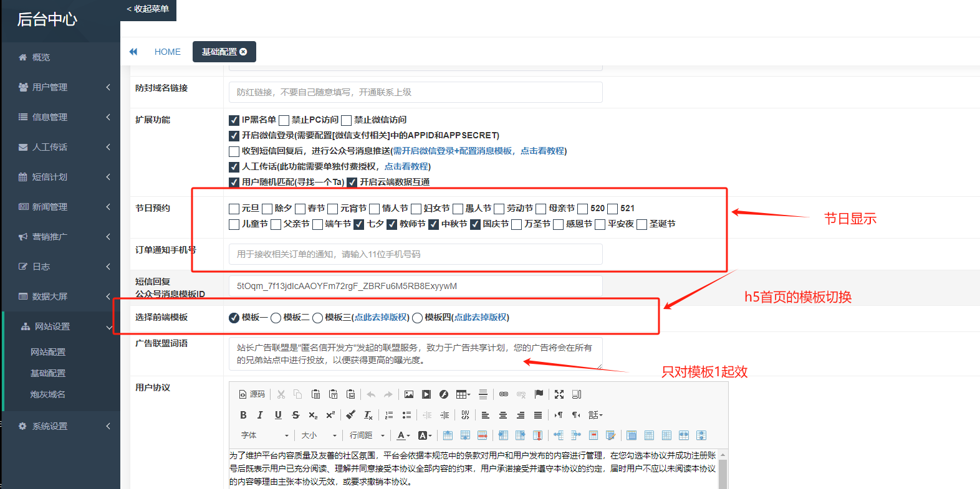Uncheck the 国庆节 holiday checkbox

tap(476, 224)
